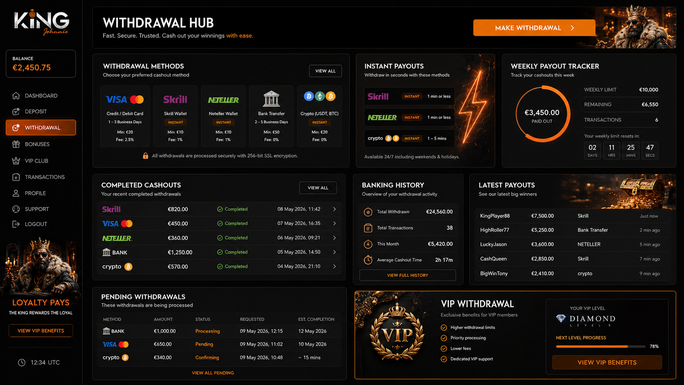684x385 pixels.
Task: Click HighRoller77 payout row name
Action: click(494, 230)
